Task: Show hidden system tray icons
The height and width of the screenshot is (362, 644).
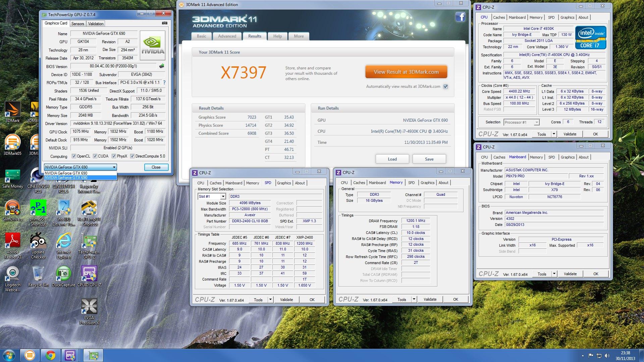Action: coord(583,356)
